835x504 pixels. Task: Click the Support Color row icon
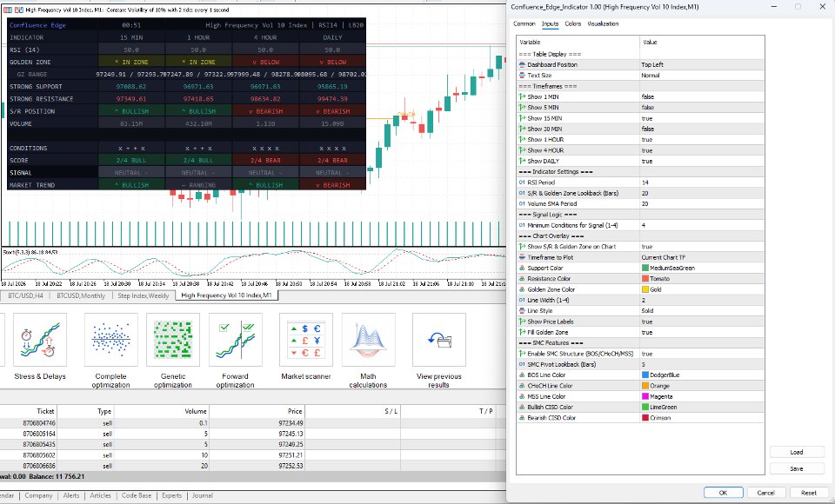pos(522,268)
